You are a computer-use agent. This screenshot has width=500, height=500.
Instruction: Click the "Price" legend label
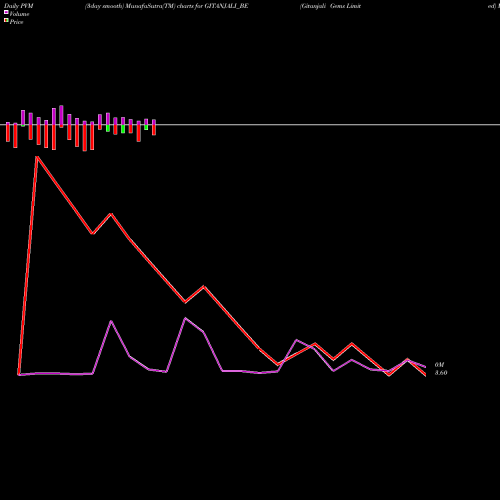16,22
